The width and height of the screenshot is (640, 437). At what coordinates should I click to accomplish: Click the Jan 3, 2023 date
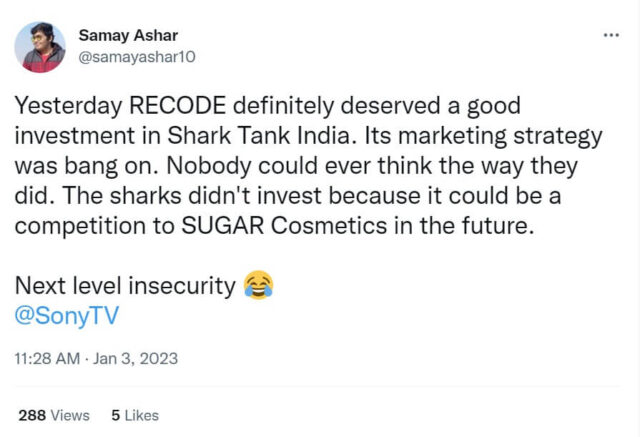[x=134, y=357]
